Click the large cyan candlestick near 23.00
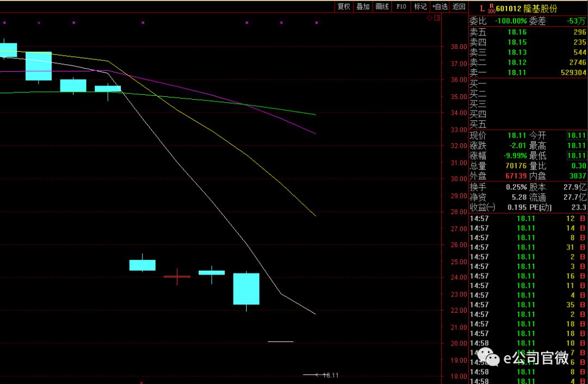The height and width of the screenshot is (384, 588). (246, 289)
